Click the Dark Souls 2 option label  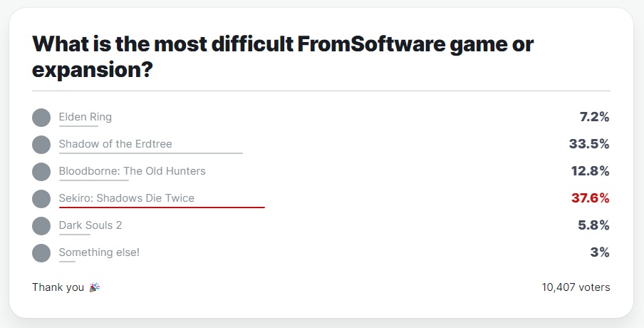(x=90, y=225)
